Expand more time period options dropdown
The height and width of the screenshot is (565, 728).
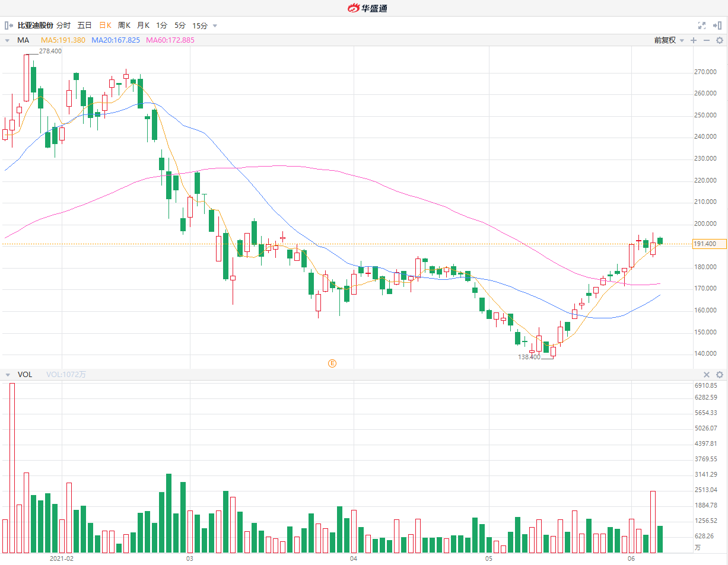[x=215, y=25]
